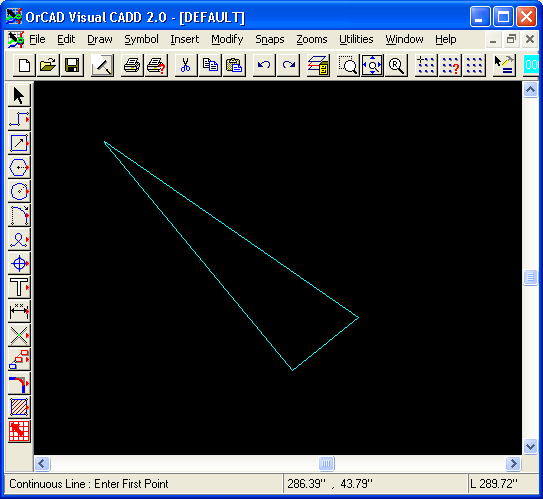
Task: Select the Text tool
Action: pyautogui.click(x=19, y=287)
